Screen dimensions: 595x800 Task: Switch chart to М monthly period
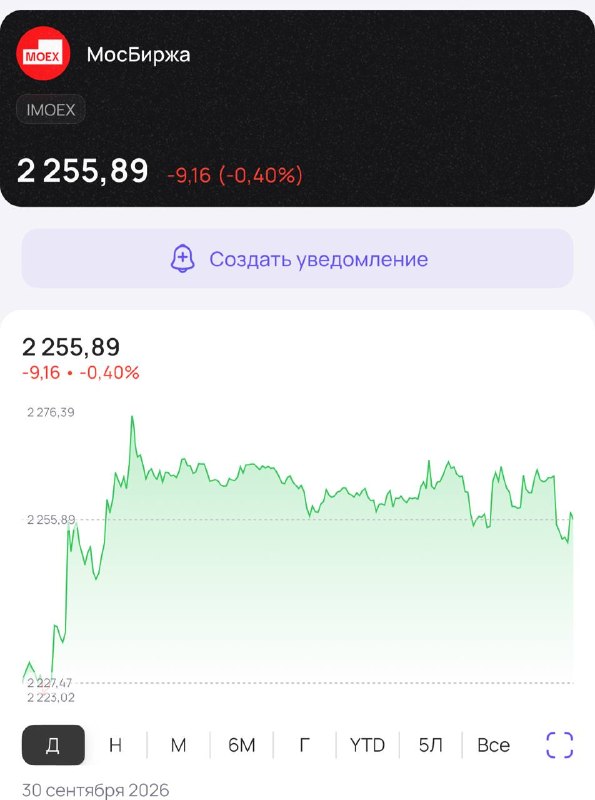pos(178,745)
